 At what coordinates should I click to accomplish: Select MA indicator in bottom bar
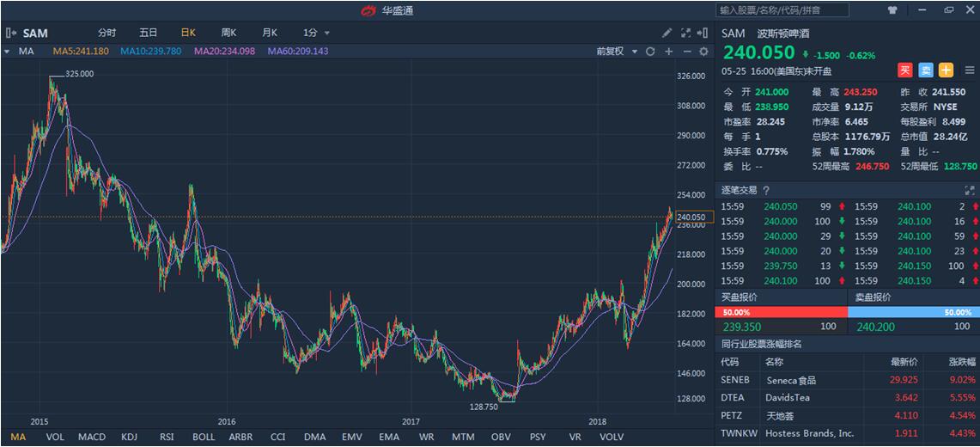(x=18, y=437)
